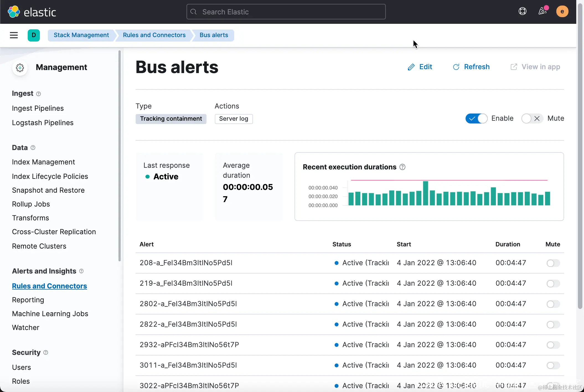The image size is (584, 392).
Task: Click tallest bar in execution durations chart
Action: pos(426,193)
